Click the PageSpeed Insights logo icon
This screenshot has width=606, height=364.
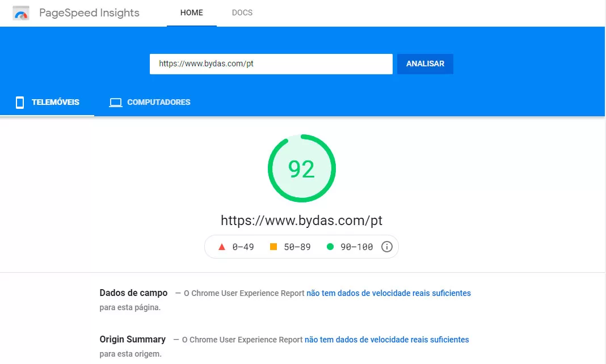tap(21, 13)
